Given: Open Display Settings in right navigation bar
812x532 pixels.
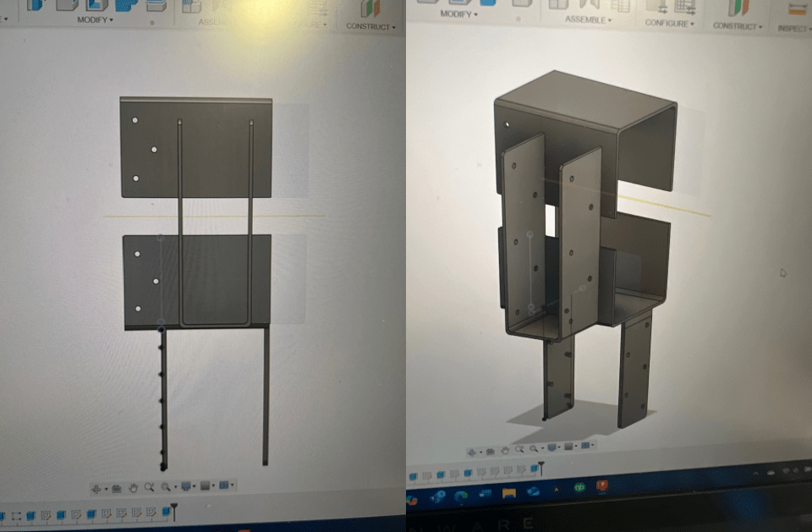Looking at the screenshot, I should pos(554,447).
